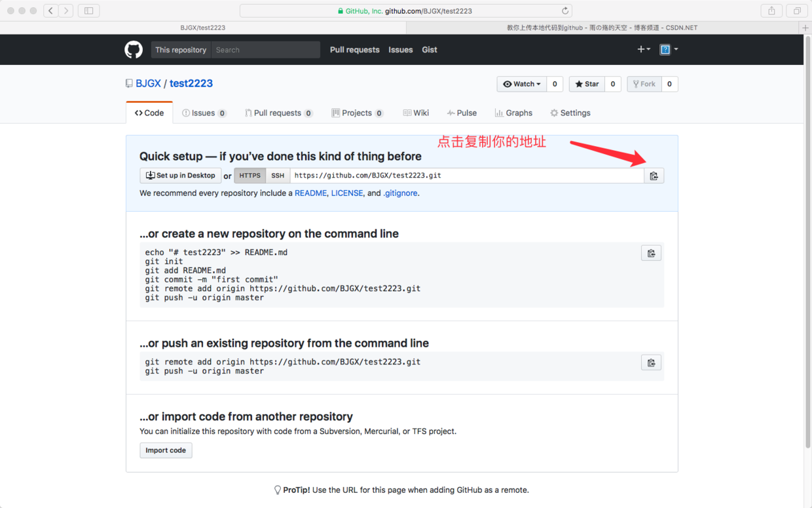The height and width of the screenshot is (508, 812).
Task: Click the repository URL field
Action: [x=467, y=176]
